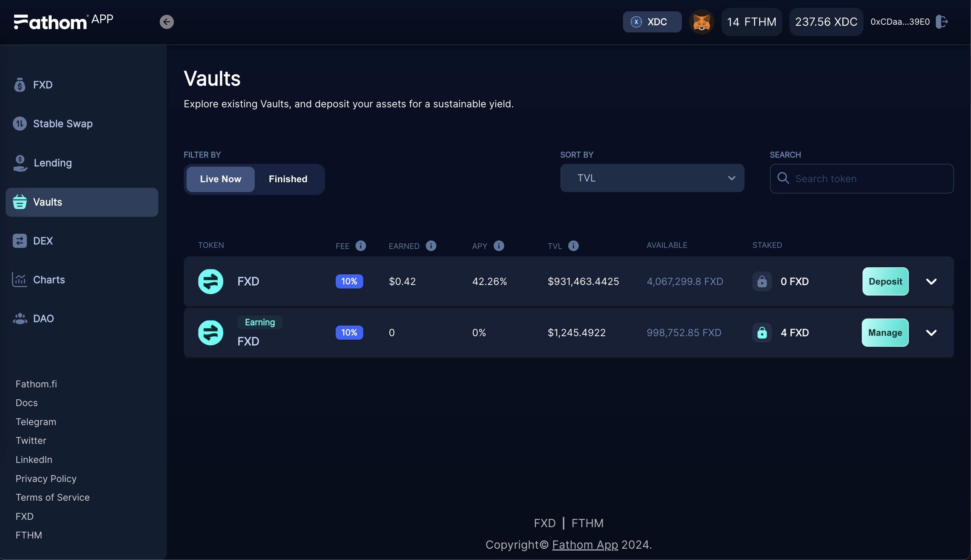Image resolution: width=971 pixels, height=560 pixels.
Task: Collapse sidebar with back arrow icon
Action: click(167, 22)
